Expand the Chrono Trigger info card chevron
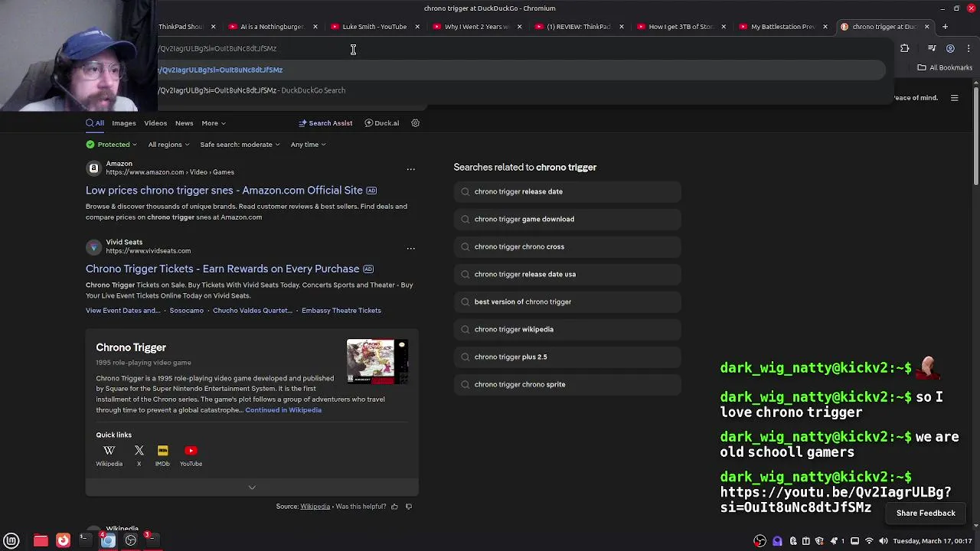The width and height of the screenshot is (980, 551). [252, 487]
